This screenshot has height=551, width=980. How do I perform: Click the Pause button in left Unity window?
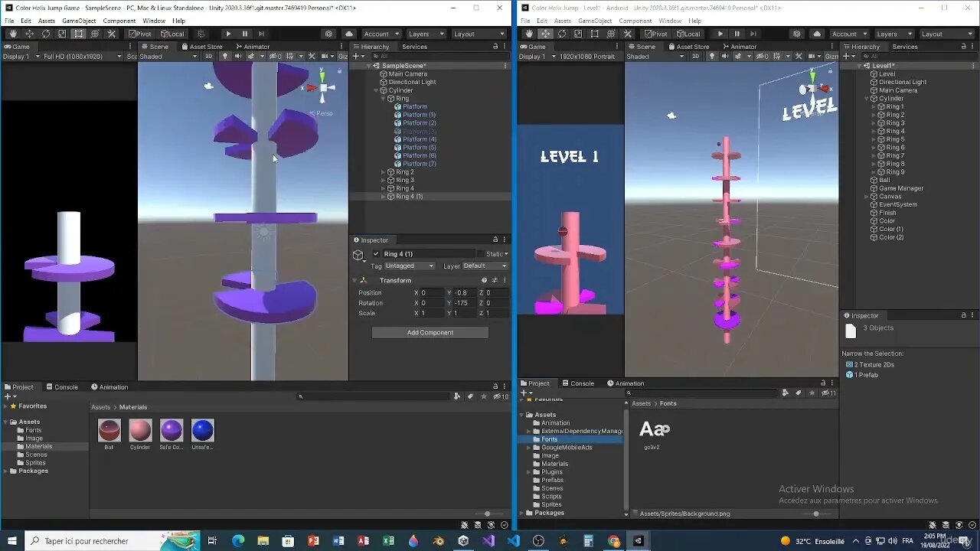(245, 34)
